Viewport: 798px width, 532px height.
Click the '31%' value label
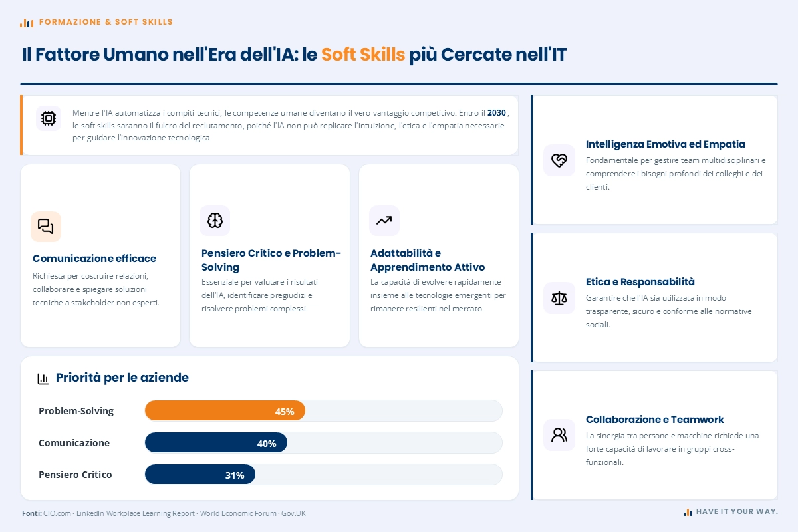[x=235, y=475]
